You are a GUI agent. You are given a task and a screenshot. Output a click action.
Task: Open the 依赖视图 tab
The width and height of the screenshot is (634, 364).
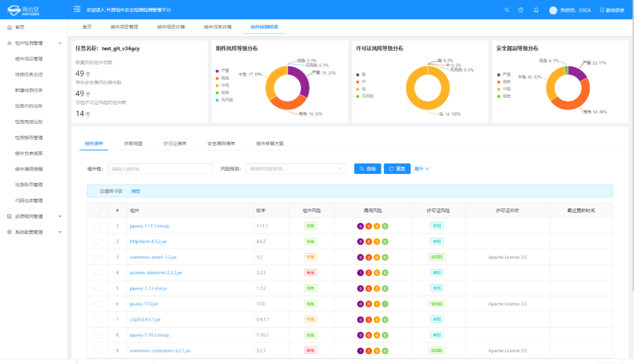(133, 143)
